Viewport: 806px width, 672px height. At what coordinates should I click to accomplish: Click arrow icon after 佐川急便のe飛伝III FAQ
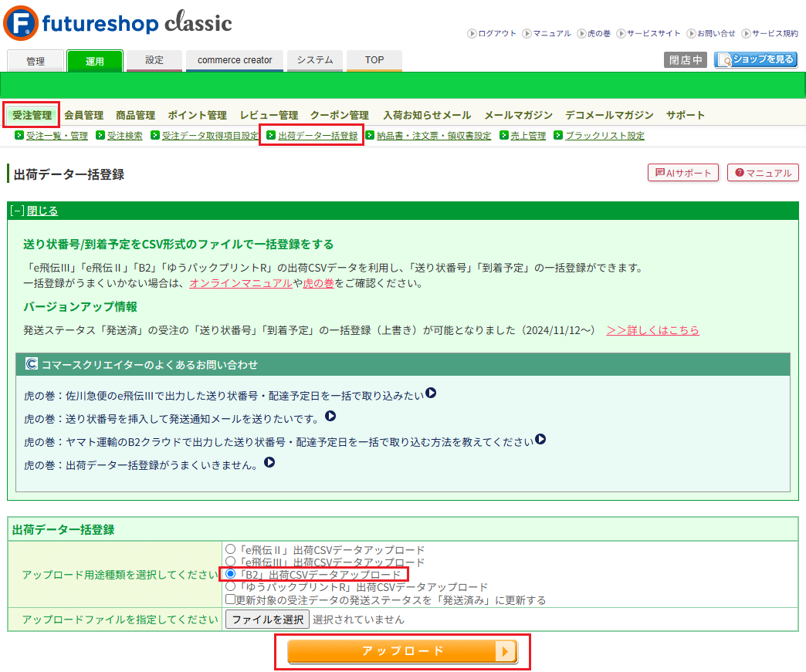click(431, 393)
